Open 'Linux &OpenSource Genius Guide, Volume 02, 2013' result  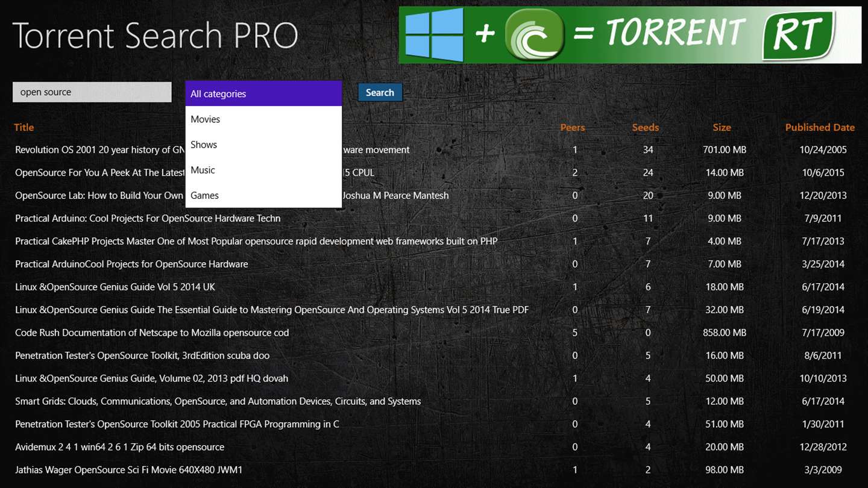(152, 378)
